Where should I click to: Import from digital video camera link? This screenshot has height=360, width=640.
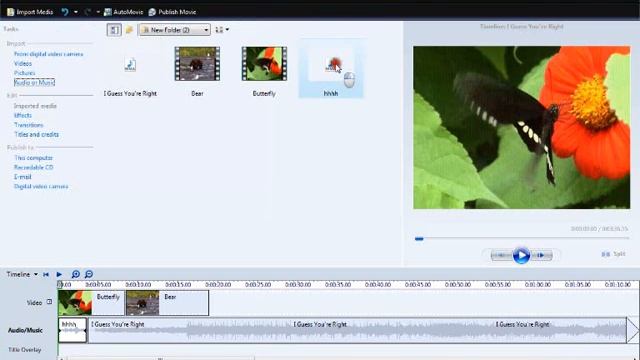[x=49, y=54]
